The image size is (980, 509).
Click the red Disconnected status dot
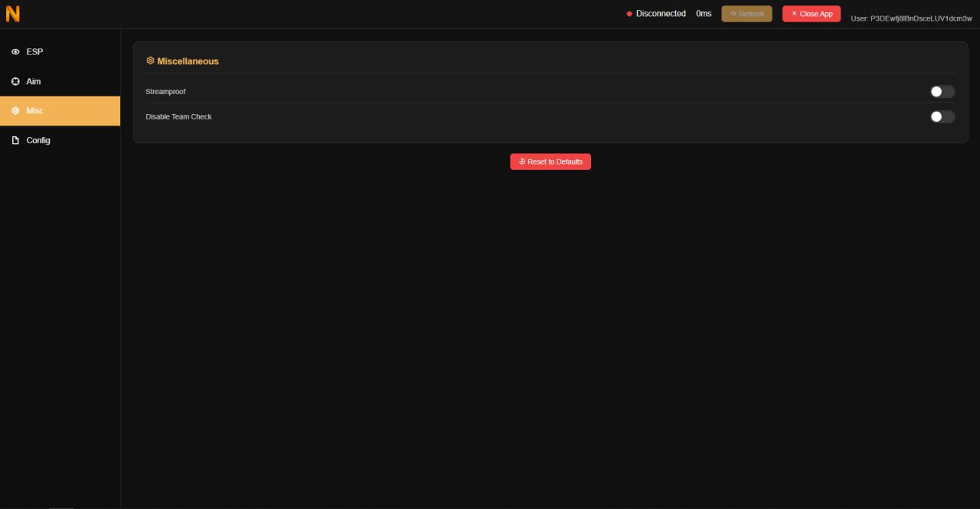(629, 14)
